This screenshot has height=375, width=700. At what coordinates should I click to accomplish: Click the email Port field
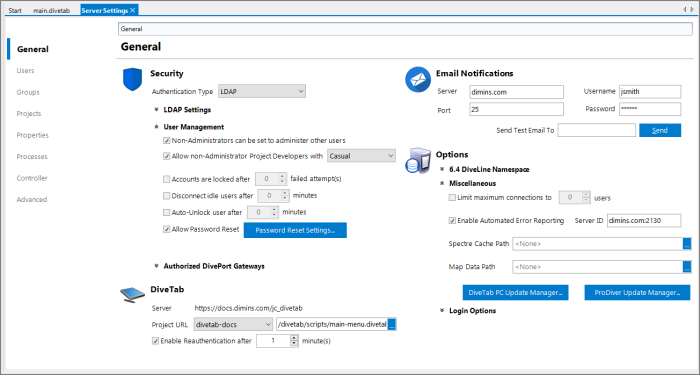517,109
